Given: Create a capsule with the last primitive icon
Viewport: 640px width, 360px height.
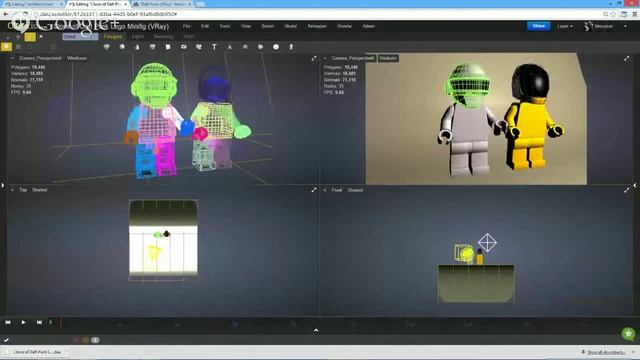Looking at the screenshot, I should [291, 47].
